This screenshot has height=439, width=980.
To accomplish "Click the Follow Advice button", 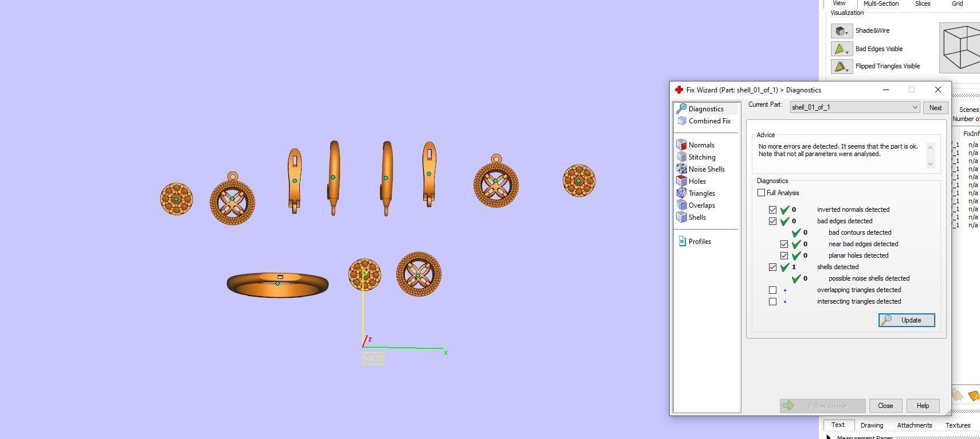I will tap(822, 406).
